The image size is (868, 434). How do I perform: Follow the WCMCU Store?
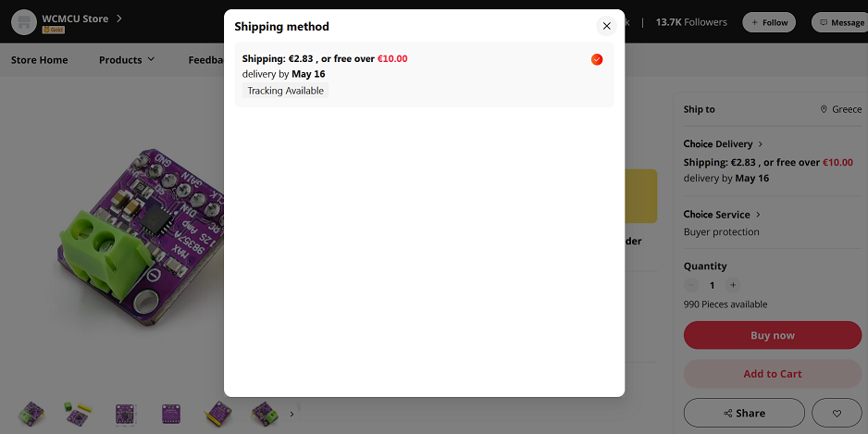[769, 22]
